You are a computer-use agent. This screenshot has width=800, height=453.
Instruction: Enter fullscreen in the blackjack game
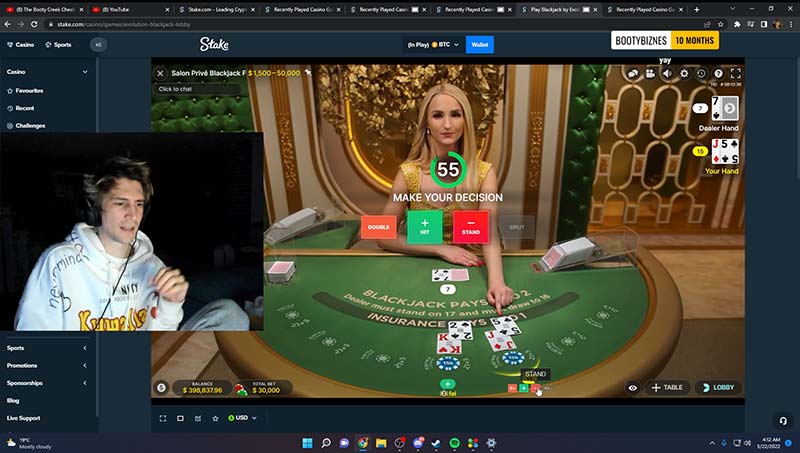(x=736, y=73)
